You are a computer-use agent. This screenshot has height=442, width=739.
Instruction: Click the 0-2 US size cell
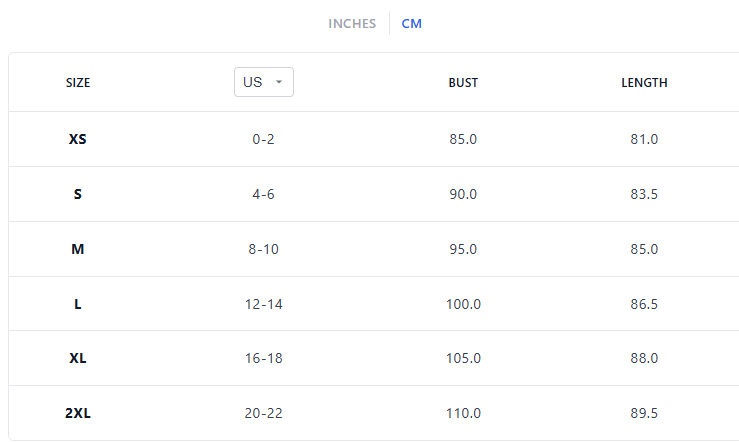263,139
